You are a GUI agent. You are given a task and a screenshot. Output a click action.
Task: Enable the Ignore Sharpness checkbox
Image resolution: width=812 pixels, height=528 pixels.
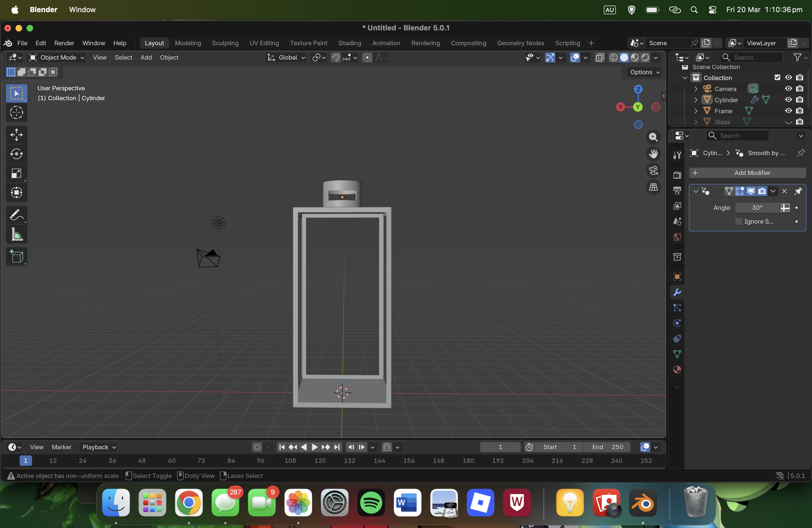click(x=739, y=222)
